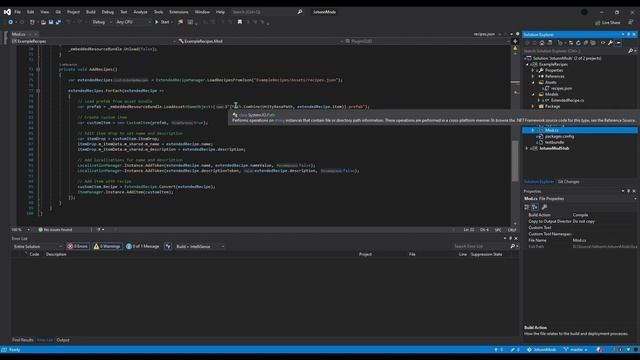Click the Build Action value Compile
Screen dimensions: 640x360
(580, 215)
